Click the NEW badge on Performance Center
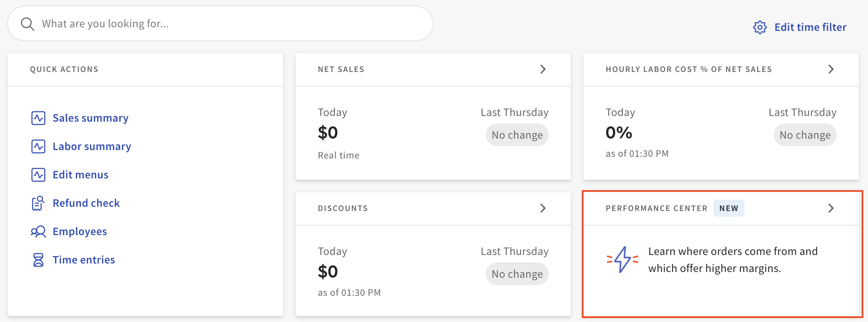This screenshot has width=868, height=322. pos(729,208)
